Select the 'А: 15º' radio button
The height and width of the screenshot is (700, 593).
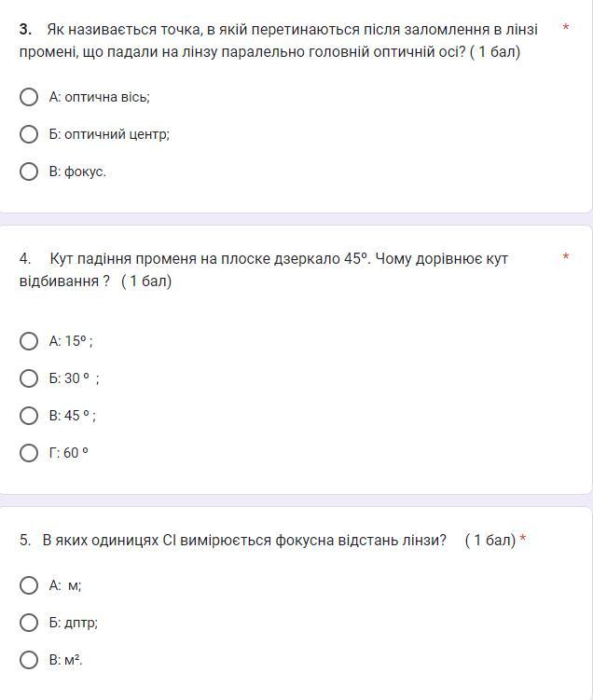click(29, 341)
